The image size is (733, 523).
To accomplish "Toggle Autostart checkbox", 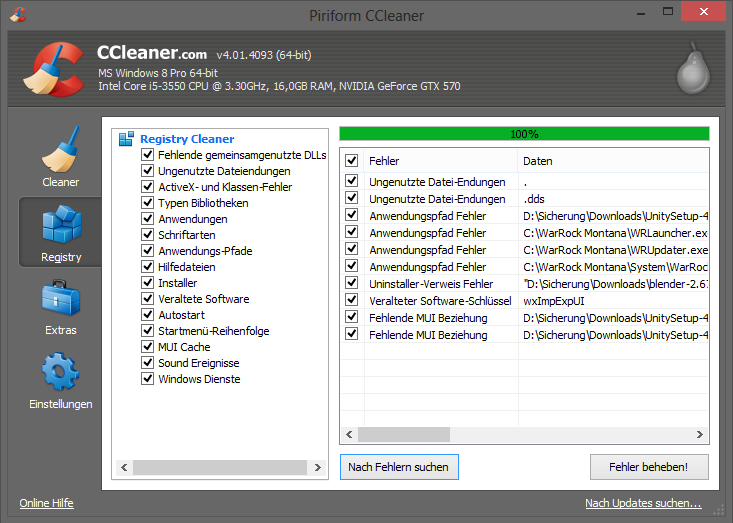I will coord(147,315).
